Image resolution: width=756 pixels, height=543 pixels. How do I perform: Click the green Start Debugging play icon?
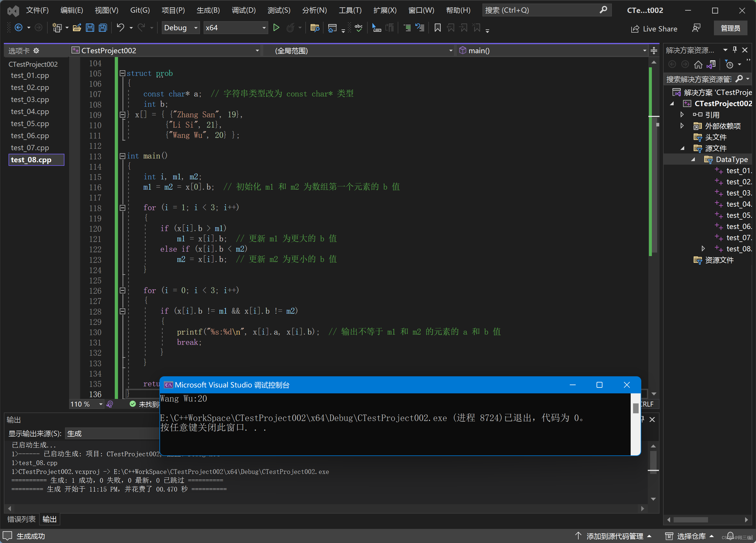(x=276, y=28)
